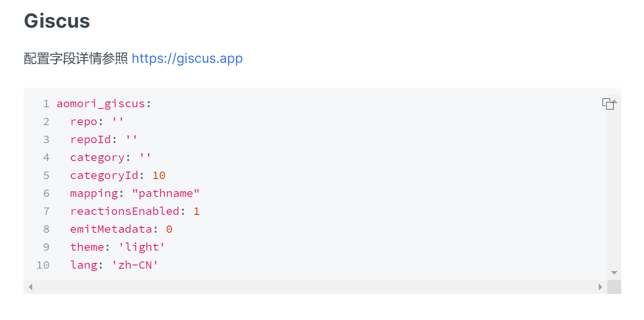This screenshot has width=644, height=320.
Task: Click the 'zh-CN' lang value
Action: pyautogui.click(x=135, y=265)
